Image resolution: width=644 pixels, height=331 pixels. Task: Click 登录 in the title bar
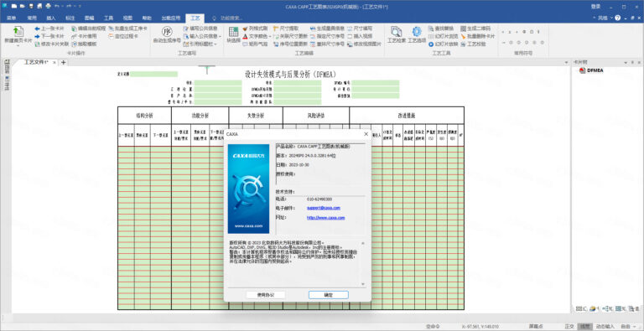595,6
